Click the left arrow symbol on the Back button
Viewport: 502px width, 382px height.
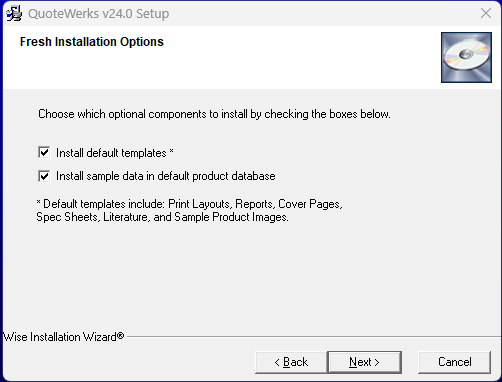click(x=277, y=362)
